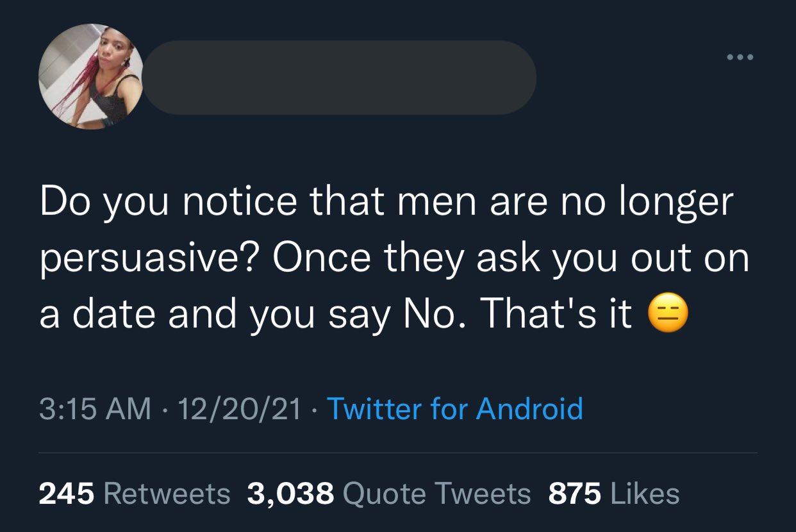Click the number 245 retweet count
The width and height of the screenshot is (796, 532).
(x=67, y=494)
